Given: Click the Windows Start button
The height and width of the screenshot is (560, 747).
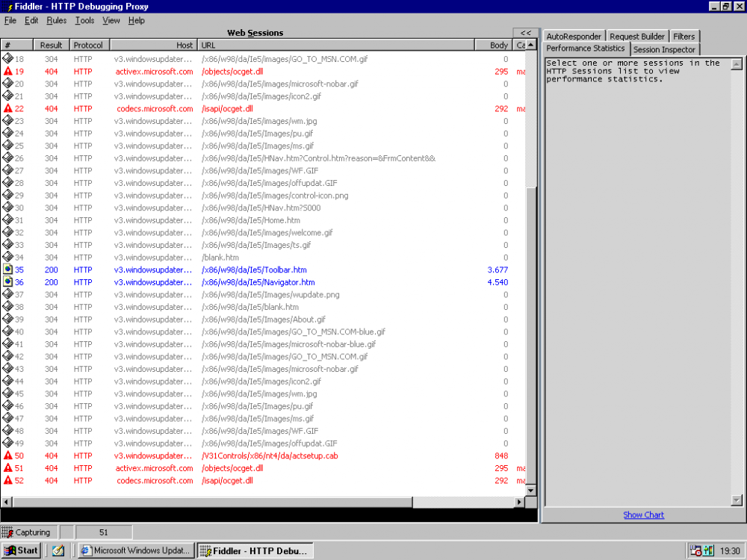Looking at the screenshot, I should (21, 550).
